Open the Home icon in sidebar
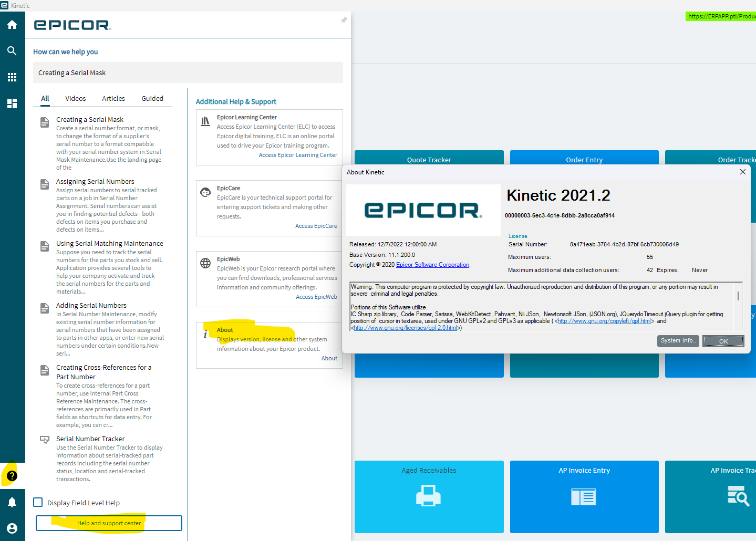The height and width of the screenshot is (541, 756). (12, 25)
